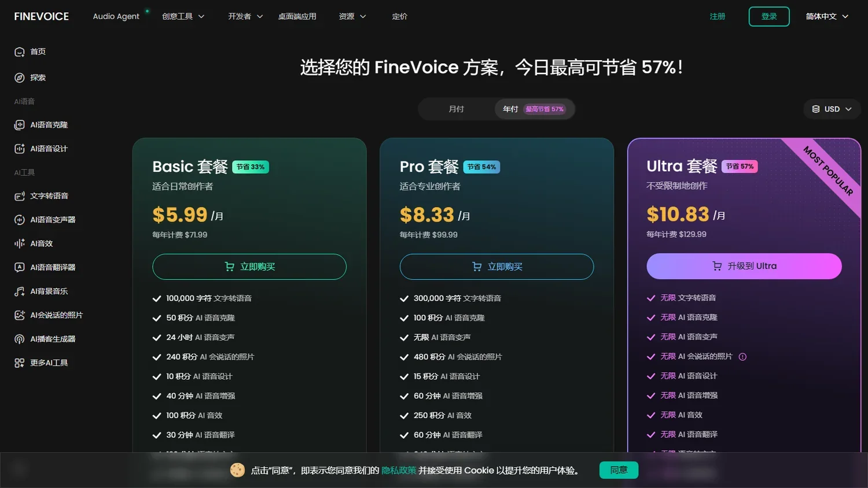Open the 桌面端应用 menu item
Image resolution: width=868 pixels, height=488 pixels.
point(297,16)
